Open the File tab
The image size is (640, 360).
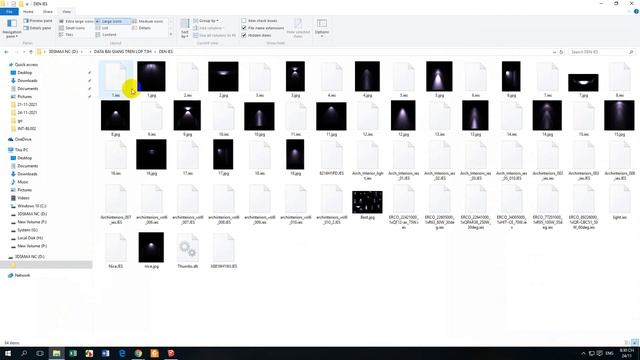coord(9,12)
